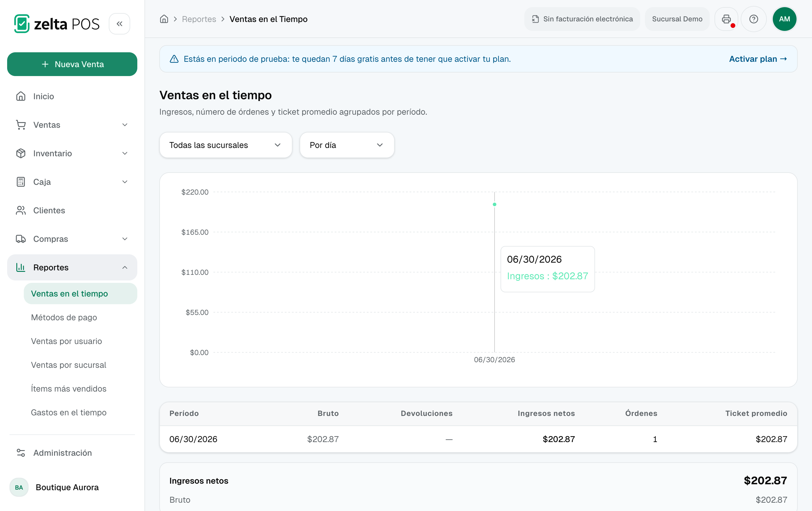The height and width of the screenshot is (511, 812).
Task: Click the Clientes people icon
Action: click(x=21, y=210)
